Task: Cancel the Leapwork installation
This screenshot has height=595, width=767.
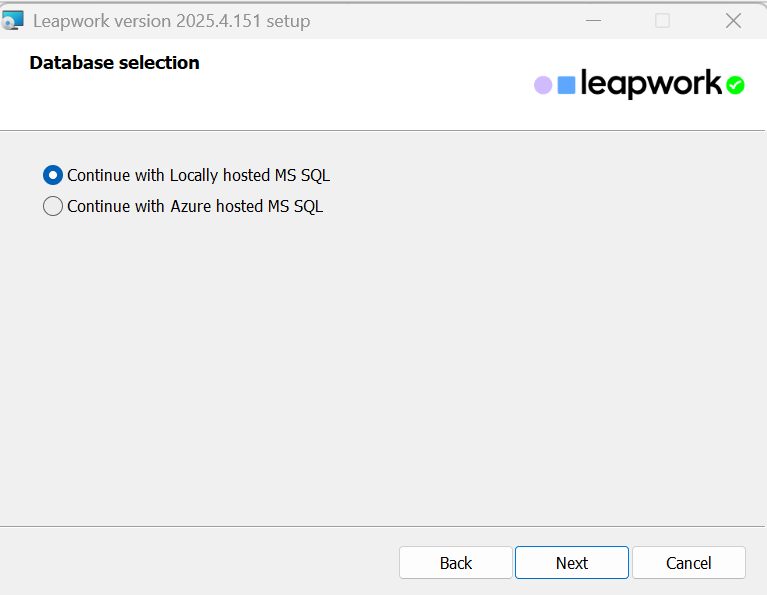Action: (688, 563)
